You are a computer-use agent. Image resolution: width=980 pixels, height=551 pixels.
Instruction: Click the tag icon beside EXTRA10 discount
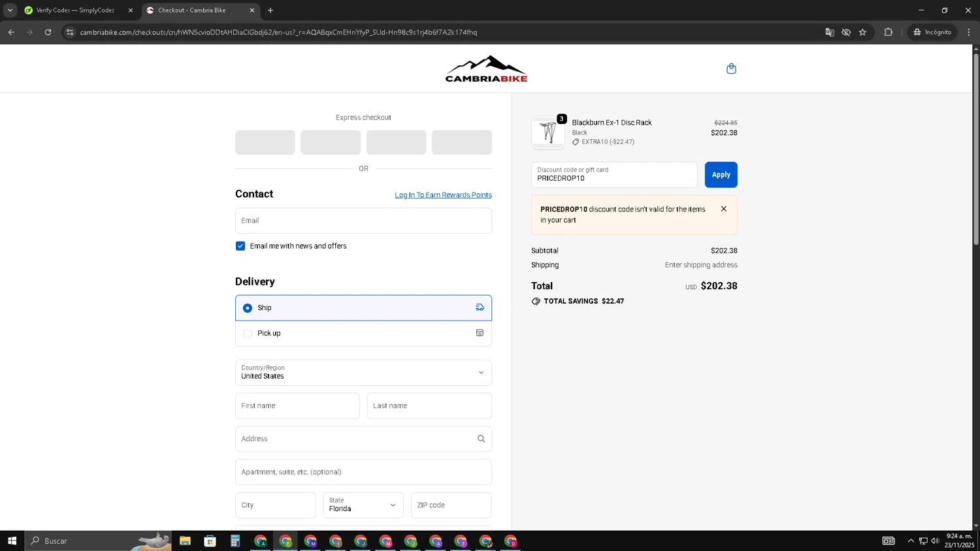[x=576, y=142]
